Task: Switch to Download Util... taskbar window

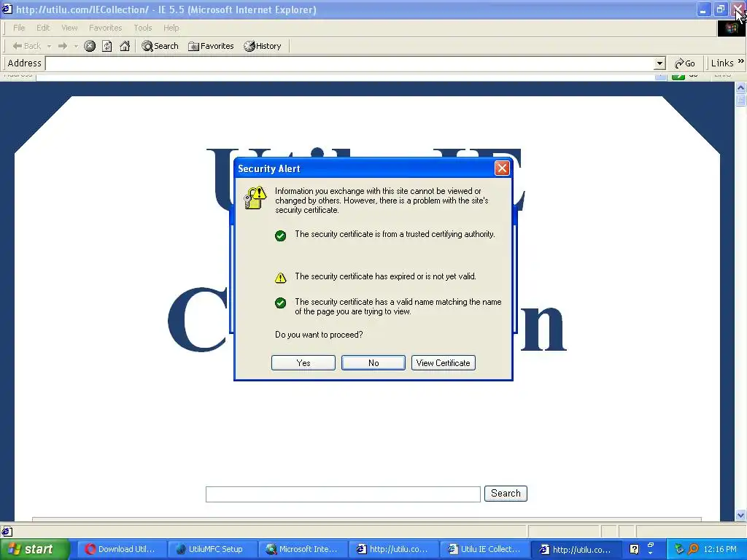Action: (x=122, y=549)
